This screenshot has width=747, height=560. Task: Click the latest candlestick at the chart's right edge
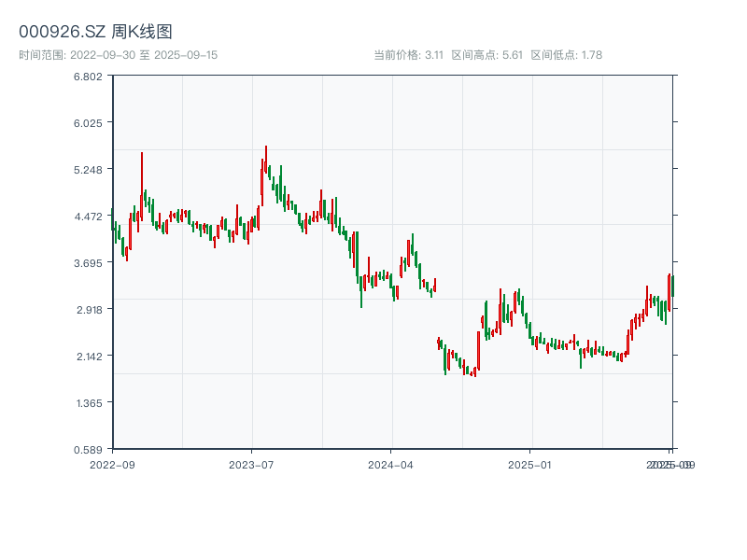[671, 286]
